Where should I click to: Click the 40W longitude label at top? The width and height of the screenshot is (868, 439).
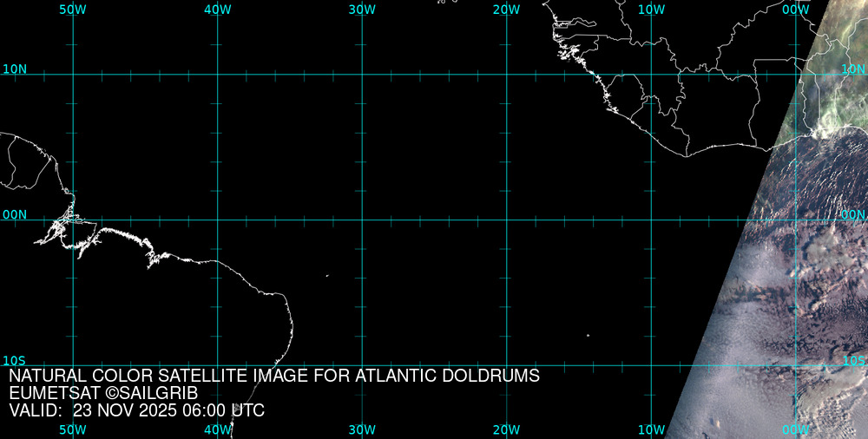(x=217, y=9)
